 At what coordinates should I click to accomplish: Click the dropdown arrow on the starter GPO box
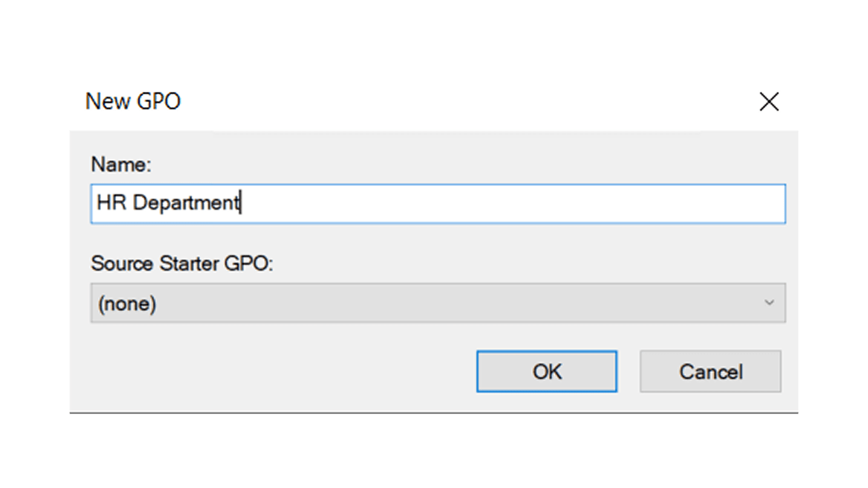pos(769,303)
